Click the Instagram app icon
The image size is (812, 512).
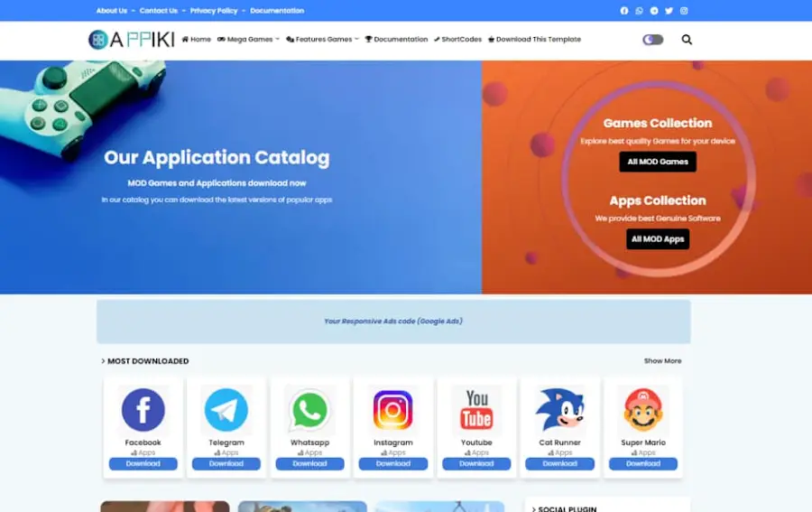click(x=393, y=409)
